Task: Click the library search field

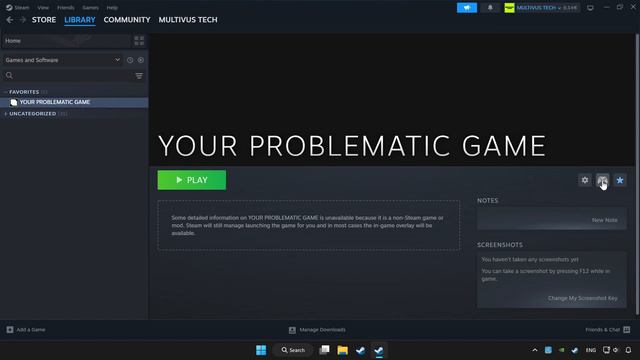Action: point(67,76)
